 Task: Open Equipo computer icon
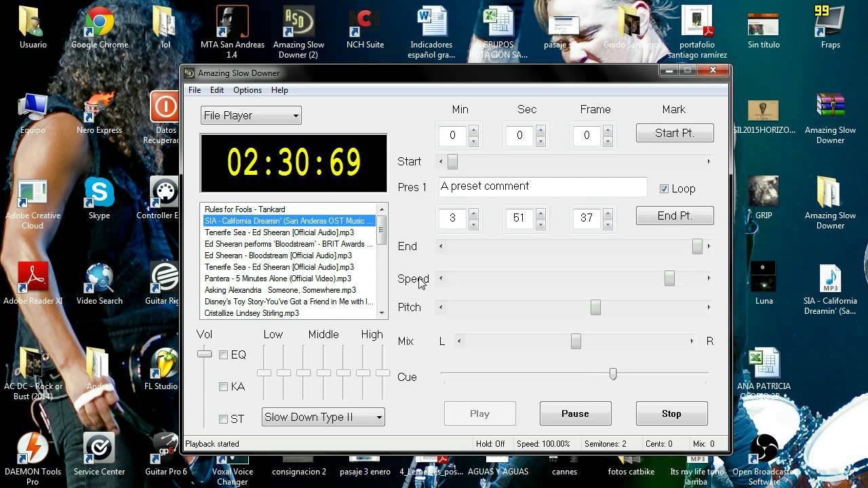(33, 113)
